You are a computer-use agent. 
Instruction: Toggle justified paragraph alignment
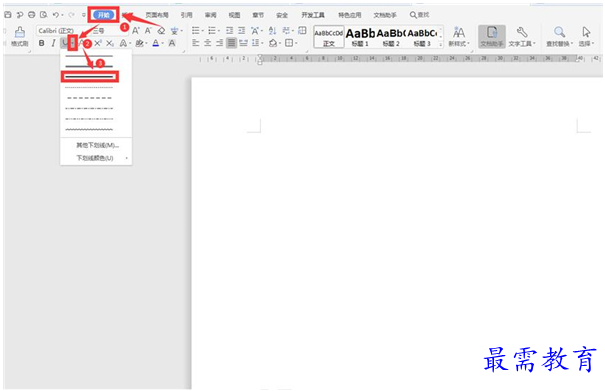231,43
